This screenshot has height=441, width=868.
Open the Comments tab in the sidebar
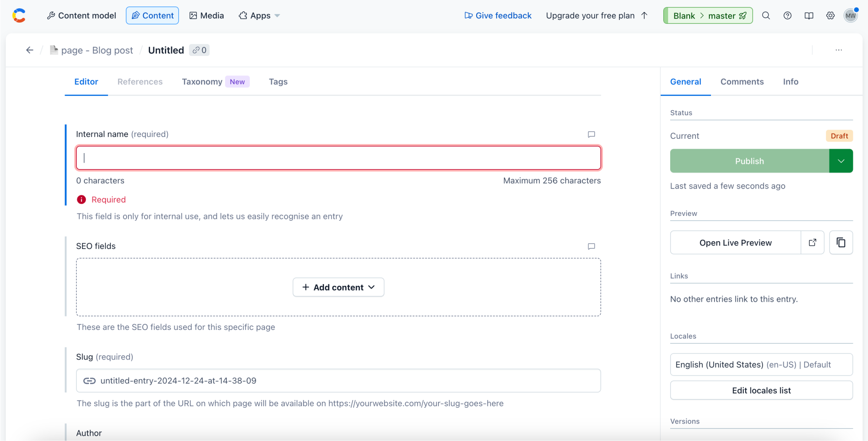742,82
